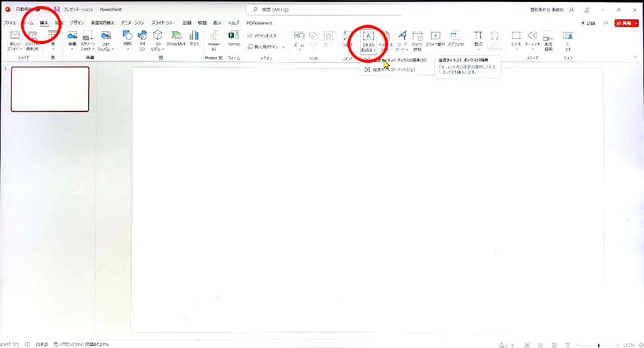Click アクセシビリティ status message
Image resolution: width=644 pixels, height=348 pixels.
(x=82, y=344)
